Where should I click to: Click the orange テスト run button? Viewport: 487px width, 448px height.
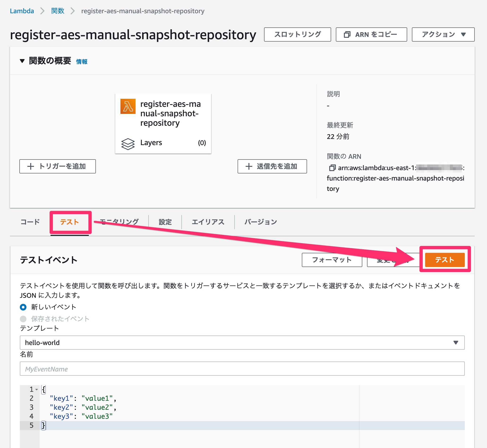pyautogui.click(x=444, y=260)
